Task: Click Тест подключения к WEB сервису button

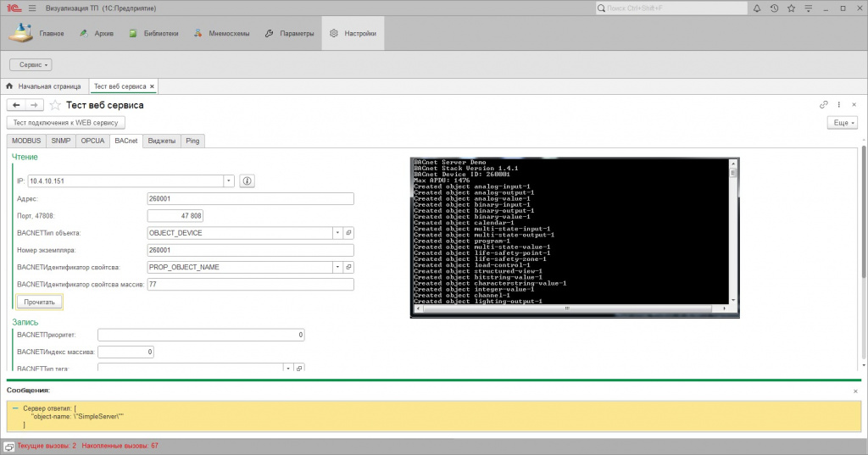Action: pyautogui.click(x=65, y=123)
